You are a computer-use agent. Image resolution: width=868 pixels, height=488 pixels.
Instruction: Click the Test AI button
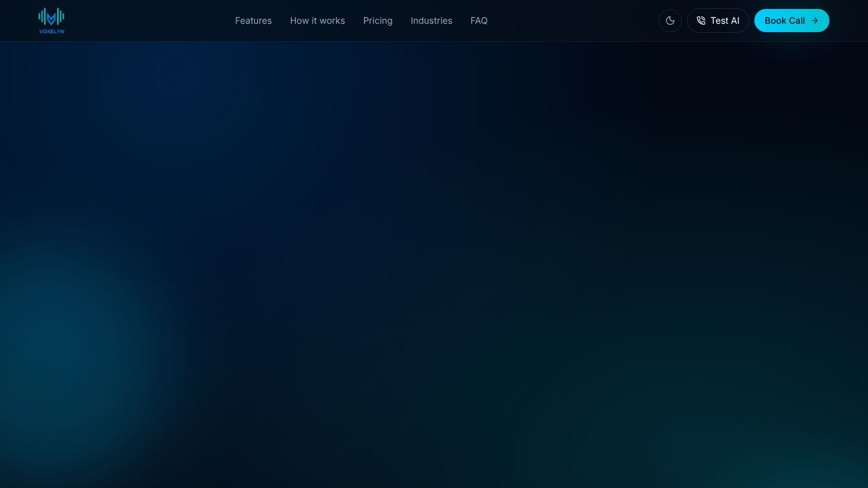tap(718, 21)
